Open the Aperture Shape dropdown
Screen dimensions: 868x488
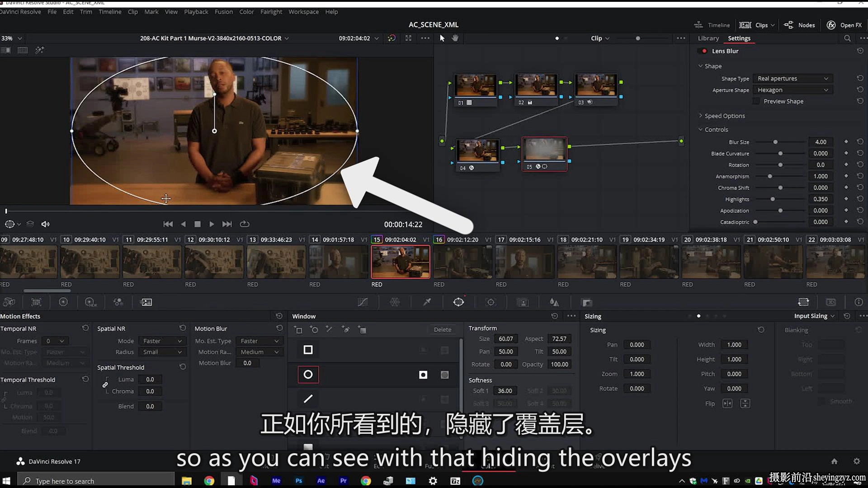pyautogui.click(x=793, y=90)
